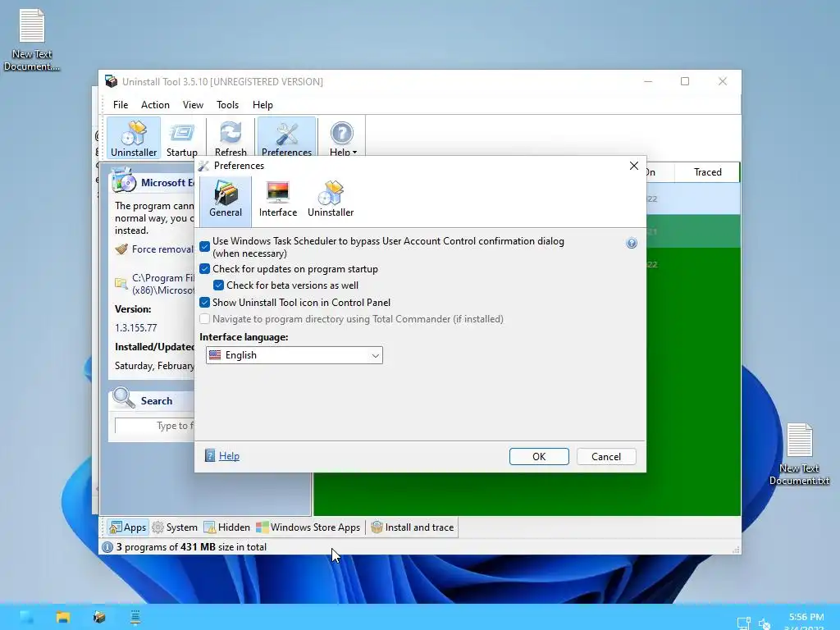Click the blue help info icon in Preferences
Viewport: 840px width, 630px height.
632,243
